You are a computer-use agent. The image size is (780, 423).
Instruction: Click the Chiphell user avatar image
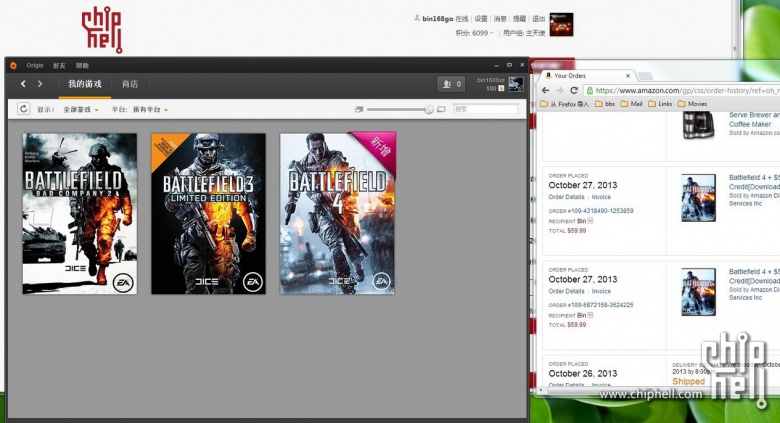561,25
